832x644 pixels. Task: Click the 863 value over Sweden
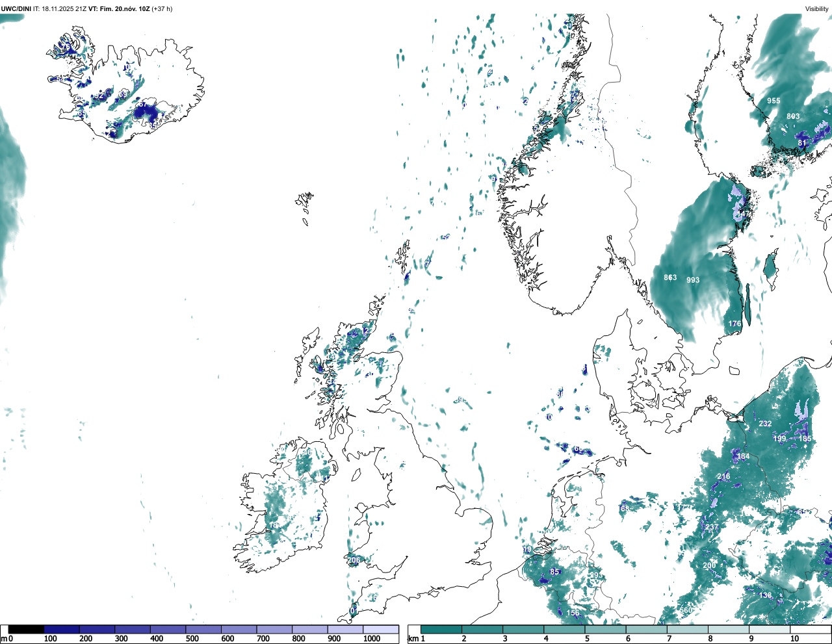(670, 277)
